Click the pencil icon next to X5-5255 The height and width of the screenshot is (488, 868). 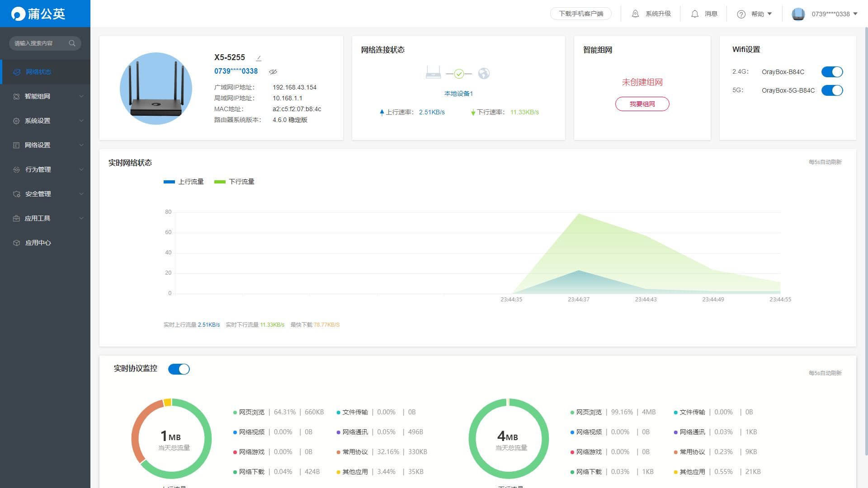coord(259,58)
